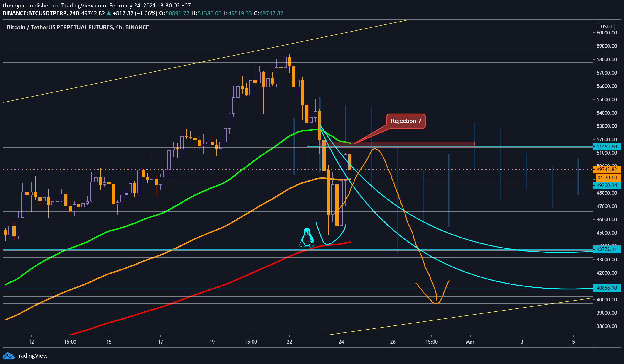Click the 53000.00 price axis label

click(x=607, y=126)
